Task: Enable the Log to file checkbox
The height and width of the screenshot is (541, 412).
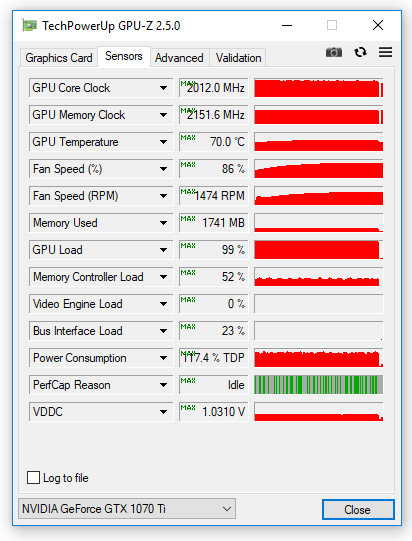Action: pos(33,478)
